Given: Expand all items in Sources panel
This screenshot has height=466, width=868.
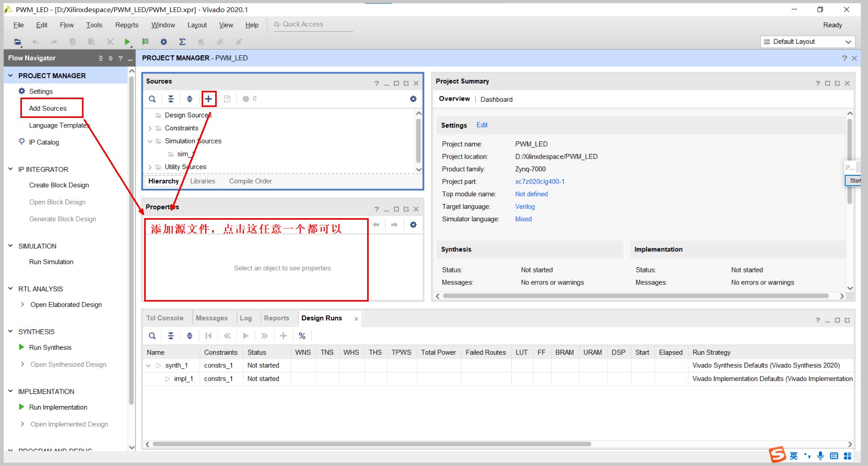Looking at the screenshot, I should (x=190, y=99).
